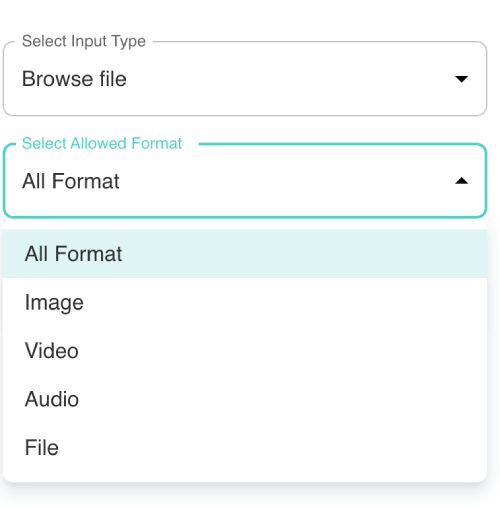Choose the Audio format option
500x508 pixels.
(x=245, y=399)
